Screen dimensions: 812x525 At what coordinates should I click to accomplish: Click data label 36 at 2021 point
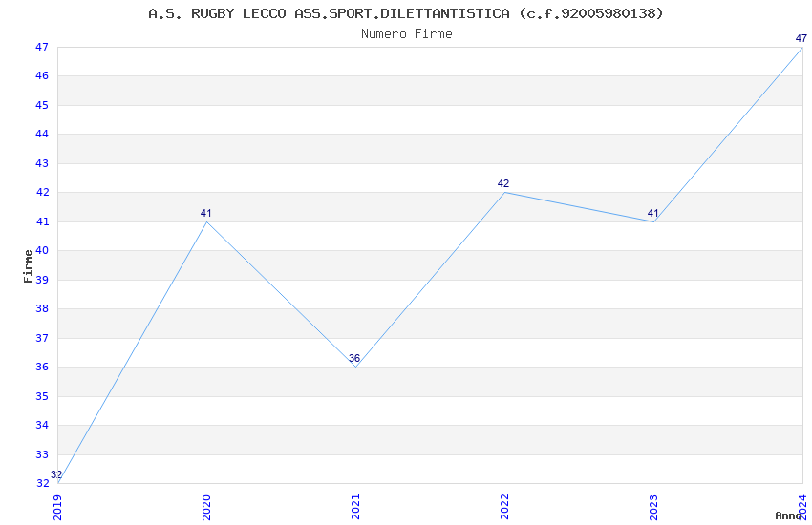click(354, 358)
